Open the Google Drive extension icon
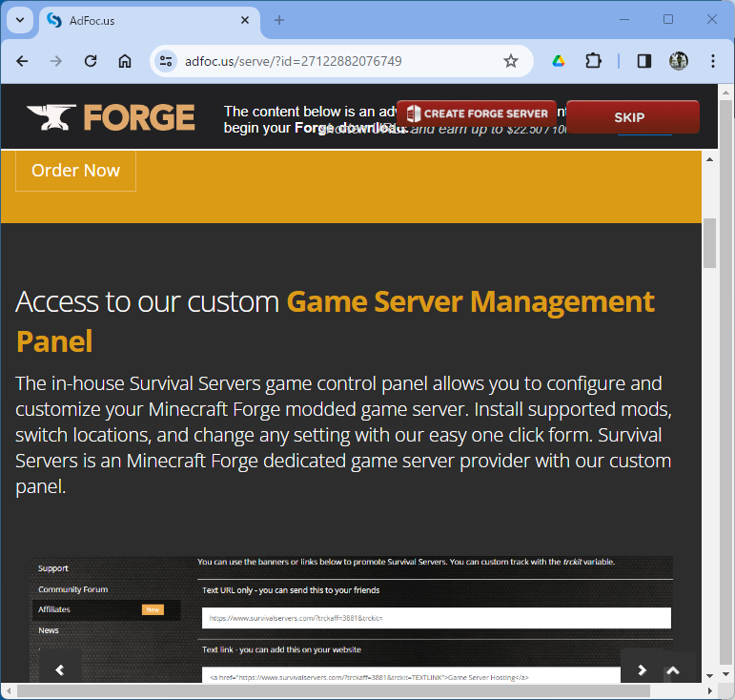This screenshot has height=700, width=735. [x=559, y=61]
